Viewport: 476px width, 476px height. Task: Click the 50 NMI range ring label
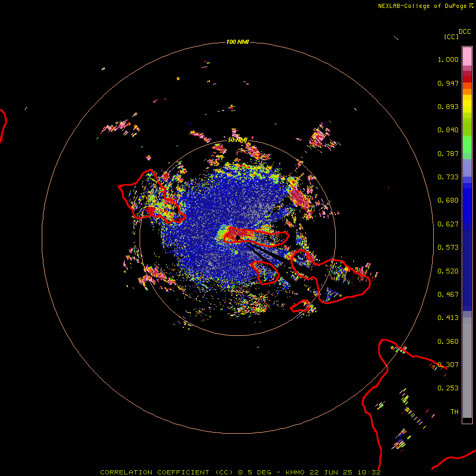(x=237, y=140)
